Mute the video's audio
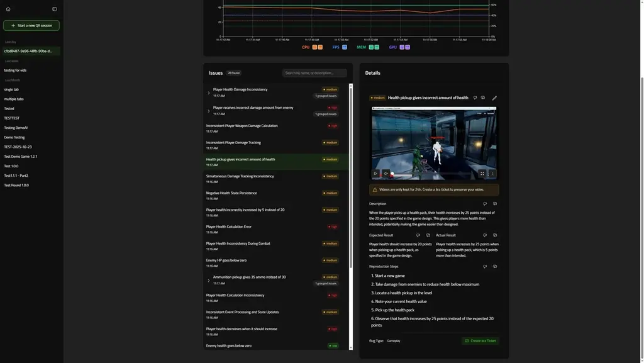Viewport: 644px width, 363px height. (386, 173)
